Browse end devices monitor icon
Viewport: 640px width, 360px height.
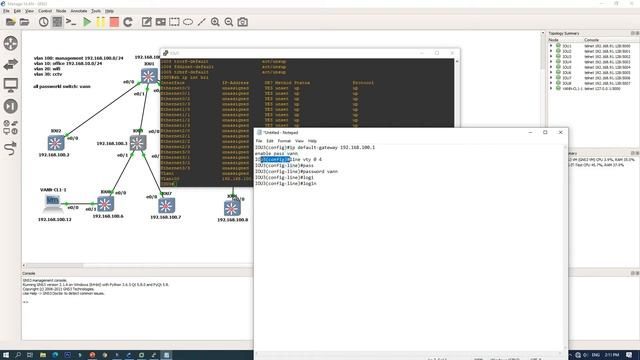coord(11,85)
